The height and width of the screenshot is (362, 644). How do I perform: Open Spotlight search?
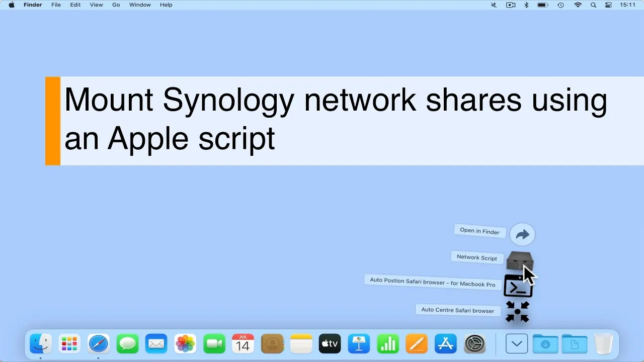coord(593,5)
